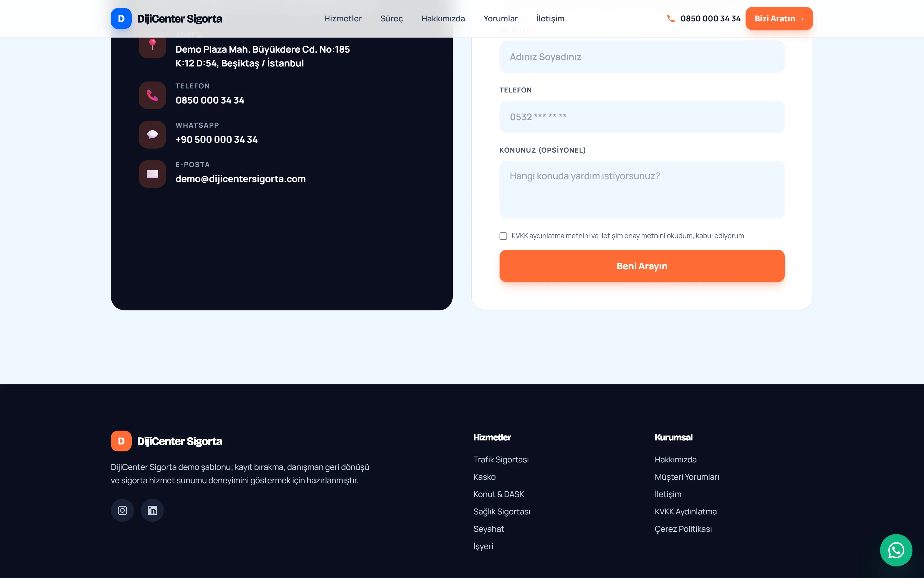Click the Demo Plaza Mah. address text
The image size is (924, 578).
click(x=263, y=56)
